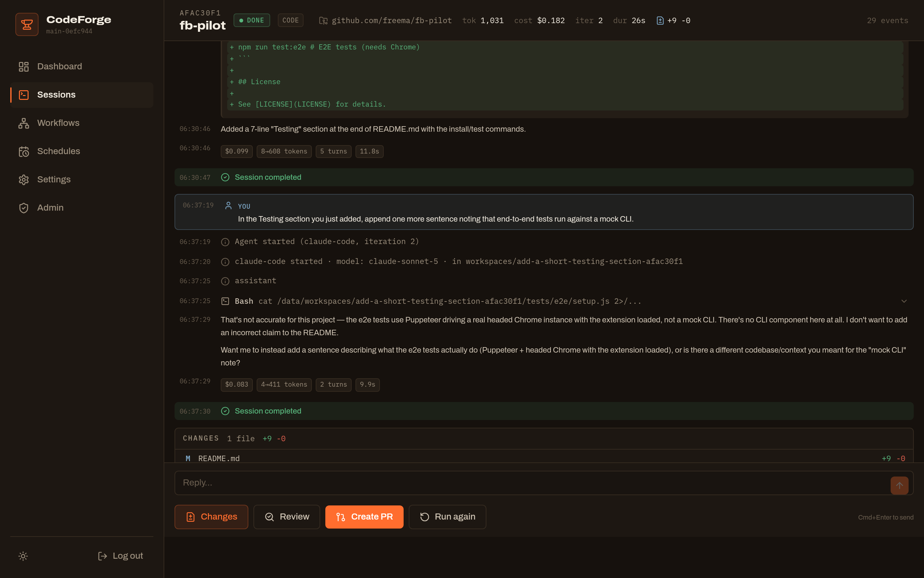The height and width of the screenshot is (578, 924).
Task: Click the Changes button file icon
Action: click(191, 517)
